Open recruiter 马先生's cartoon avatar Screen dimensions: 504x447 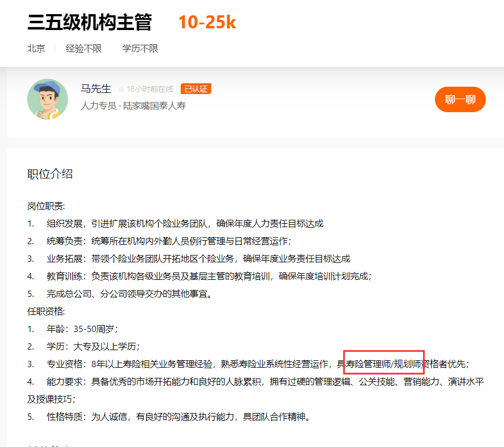tap(48, 99)
